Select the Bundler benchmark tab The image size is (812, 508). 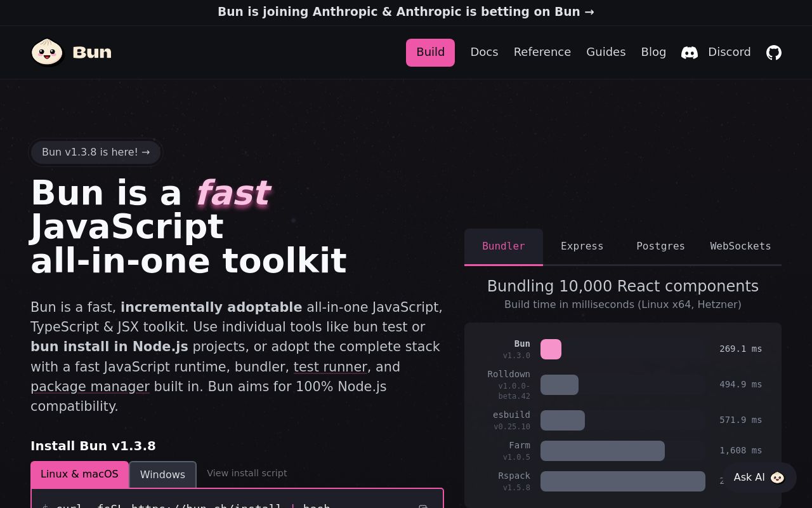coord(503,246)
